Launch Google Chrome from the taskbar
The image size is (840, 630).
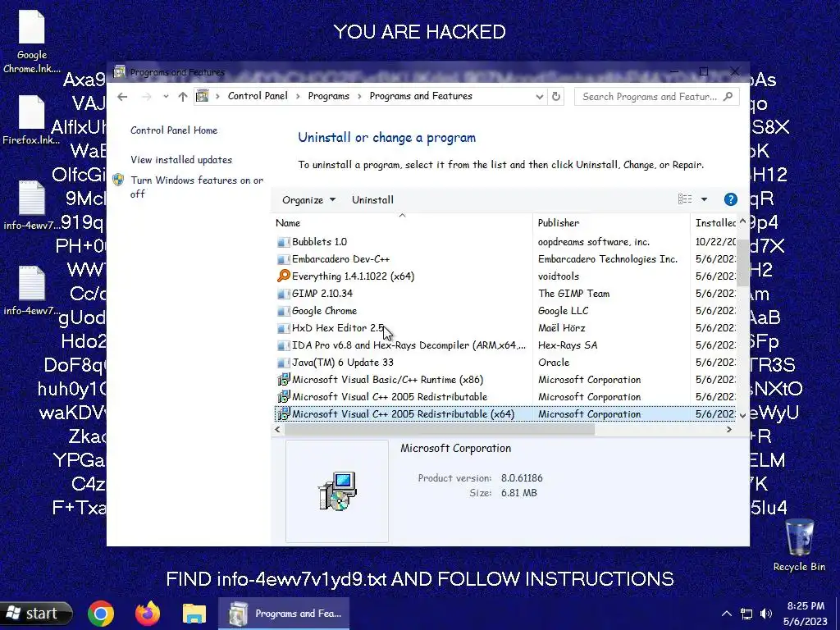click(101, 614)
